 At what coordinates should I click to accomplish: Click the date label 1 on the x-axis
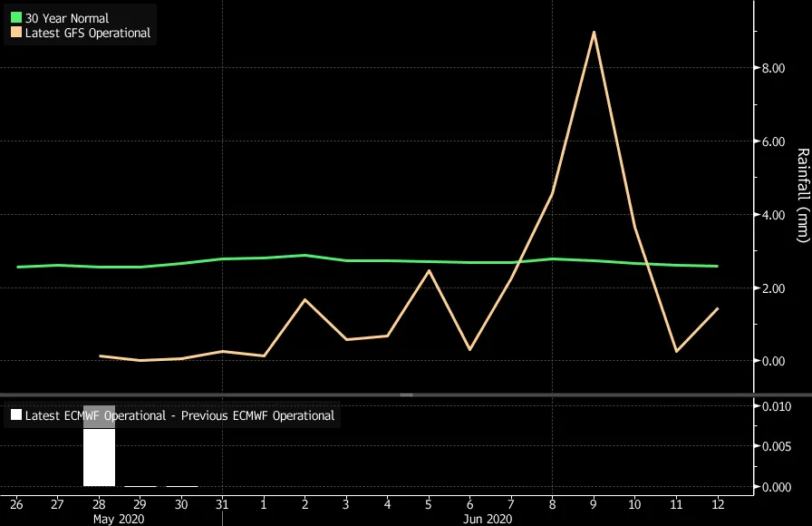pyautogui.click(x=264, y=504)
